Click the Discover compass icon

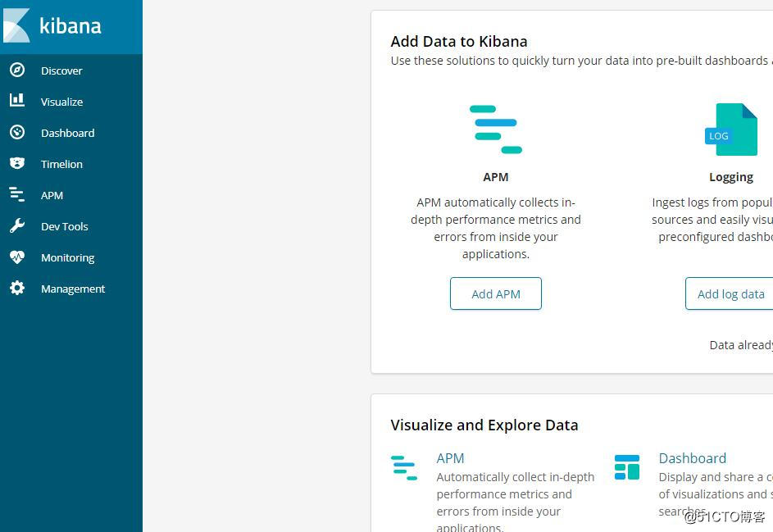pyautogui.click(x=17, y=70)
